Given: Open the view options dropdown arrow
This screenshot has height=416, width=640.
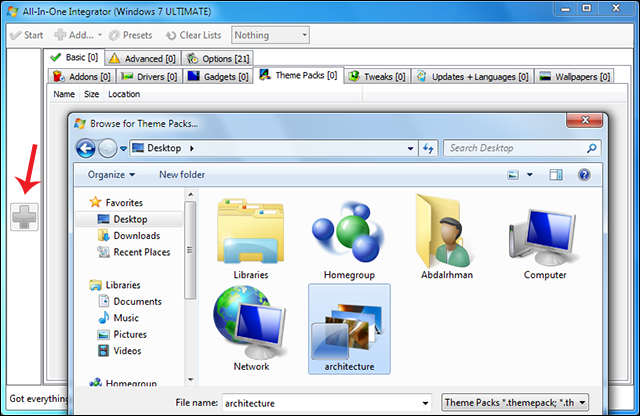Looking at the screenshot, I should [x=530, y=175].
